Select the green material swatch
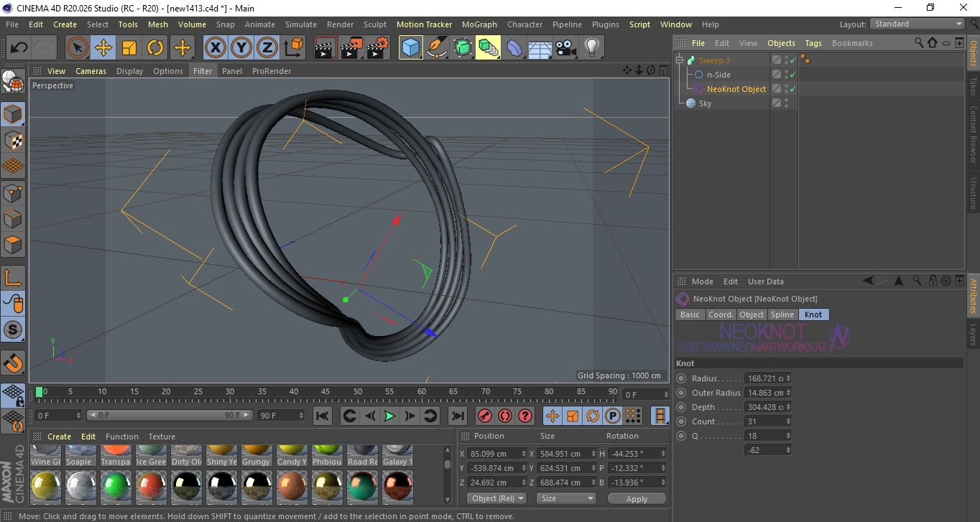This screenshot has height=522, width=980. [x=116, y=486]
